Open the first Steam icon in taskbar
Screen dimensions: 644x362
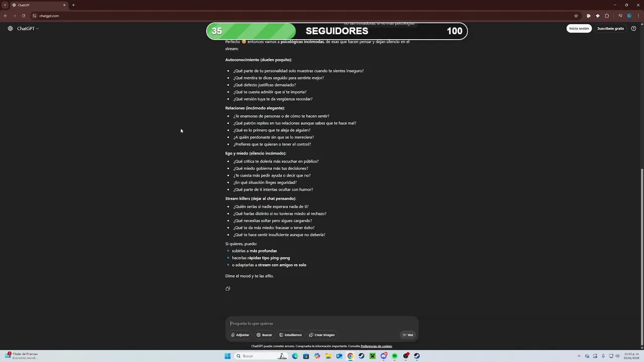click(x=361, y=356)
